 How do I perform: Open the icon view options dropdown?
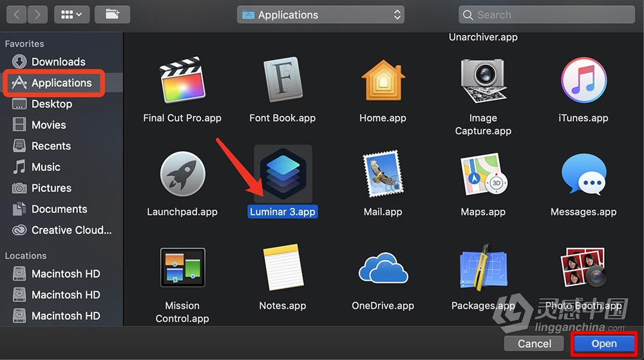71,15
